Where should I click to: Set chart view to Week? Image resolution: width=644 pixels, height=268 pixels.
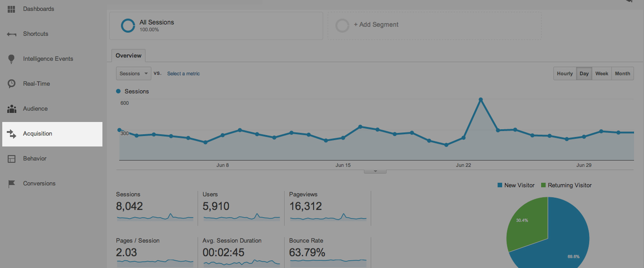click(601, 73)
